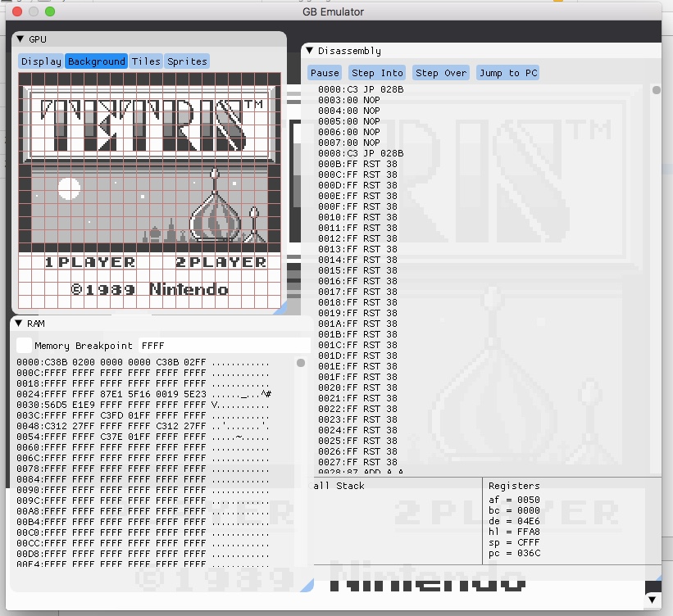This screenshot has height=616, width=673.
Task: Click the GPU panel resize grip
Action: pyautogui.click(x=281, y=309)
